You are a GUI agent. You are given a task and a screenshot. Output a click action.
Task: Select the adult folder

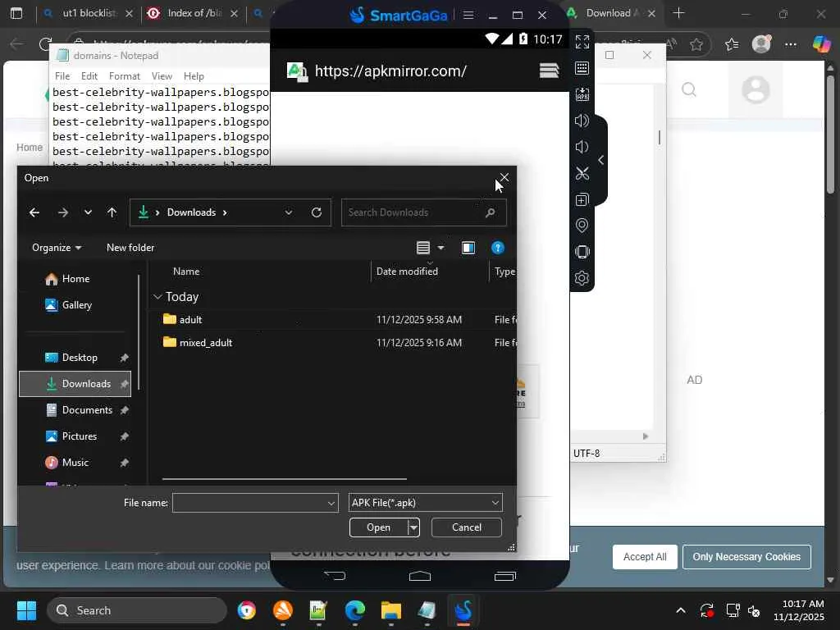coord(190,320)
